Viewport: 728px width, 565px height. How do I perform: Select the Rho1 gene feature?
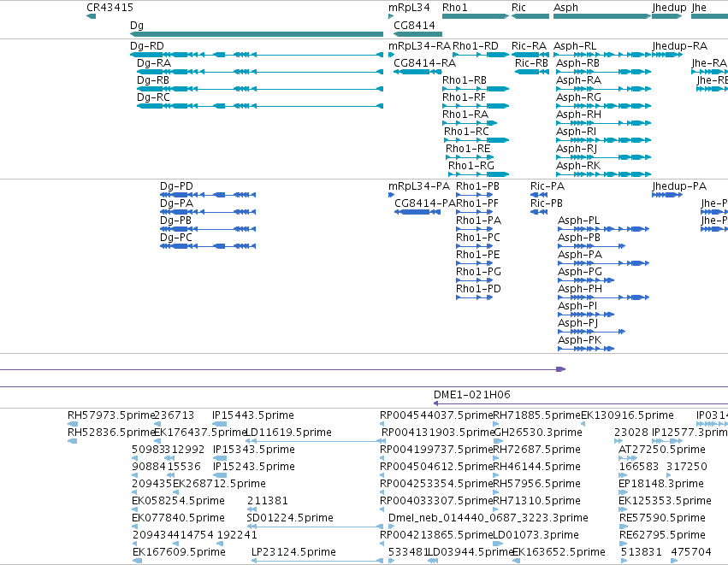coord(476,16)
